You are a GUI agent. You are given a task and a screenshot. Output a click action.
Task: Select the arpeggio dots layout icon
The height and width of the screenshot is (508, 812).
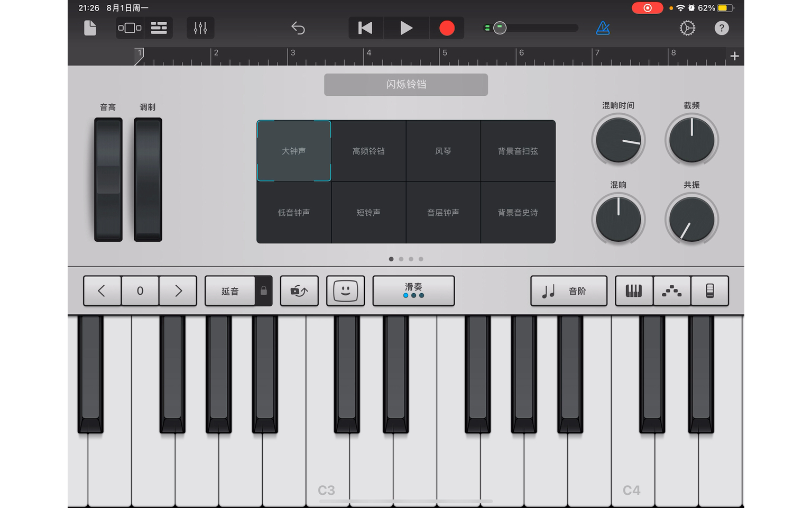coord(672,291)
